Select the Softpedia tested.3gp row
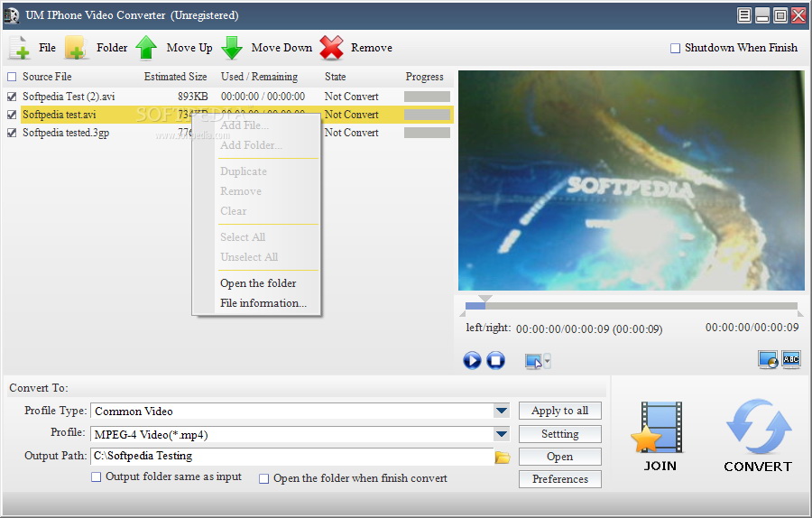 point(229,133)
